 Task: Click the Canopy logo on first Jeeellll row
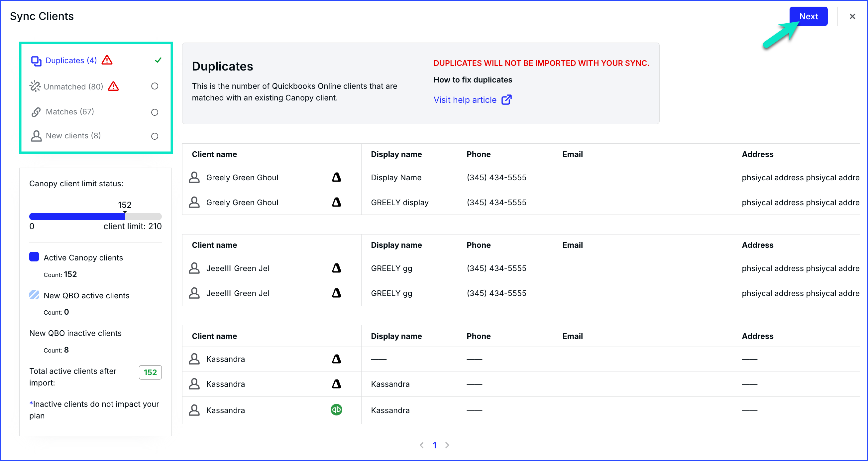point(336,268)
